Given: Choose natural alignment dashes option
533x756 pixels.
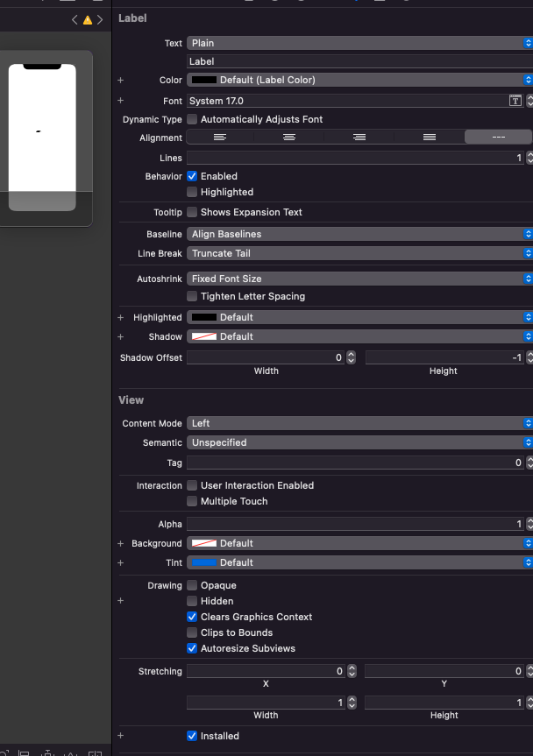Looking at the screenshot, I should tap(498, 138).
